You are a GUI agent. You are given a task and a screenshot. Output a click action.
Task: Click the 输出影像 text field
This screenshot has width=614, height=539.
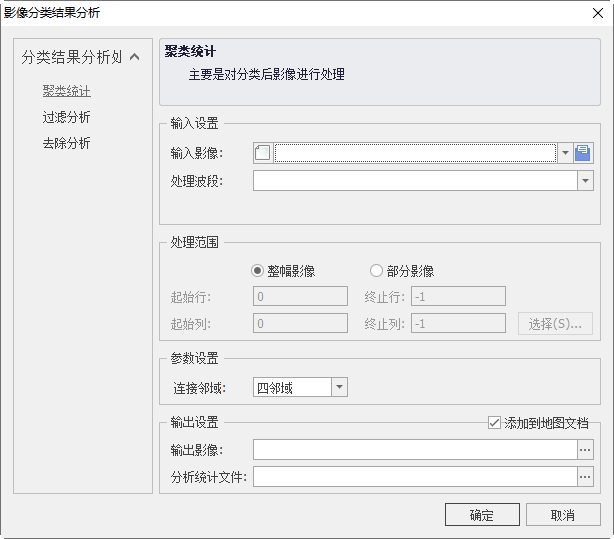(x=414, y=450)
